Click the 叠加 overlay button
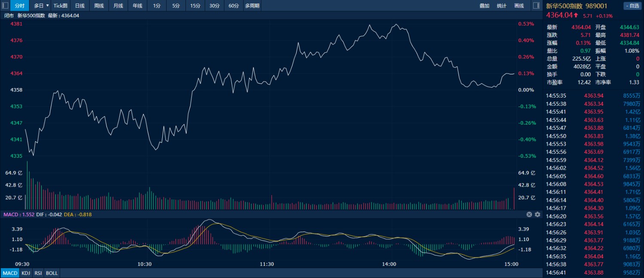This screenshot has width=644, height=278. [x=484, y=6]
